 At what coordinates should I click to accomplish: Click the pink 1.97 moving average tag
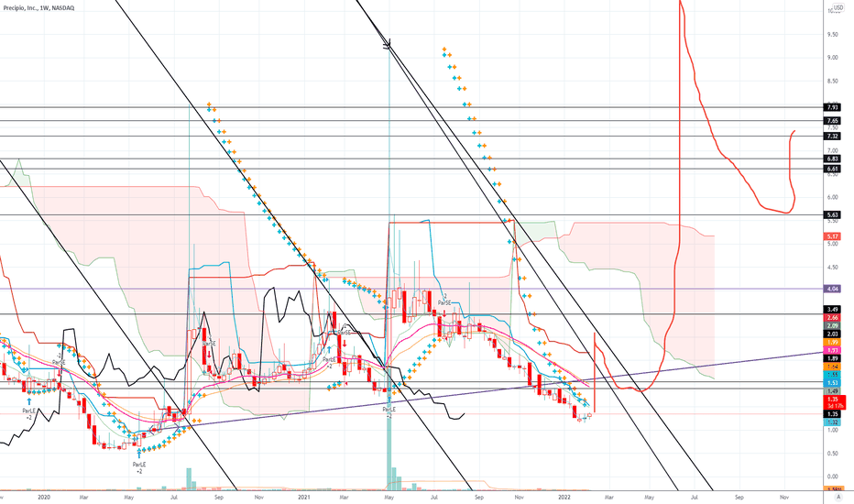(833, 350)
